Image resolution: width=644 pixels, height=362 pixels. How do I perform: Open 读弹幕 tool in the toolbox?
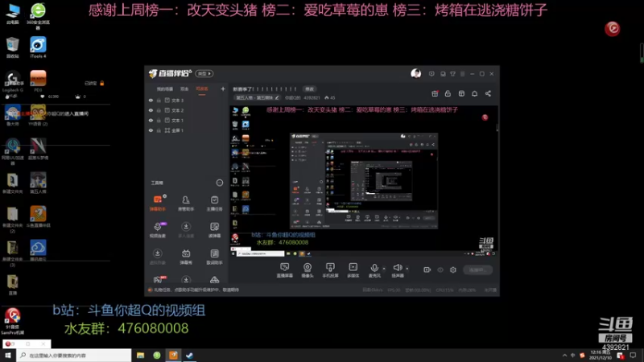click(214, 230)
